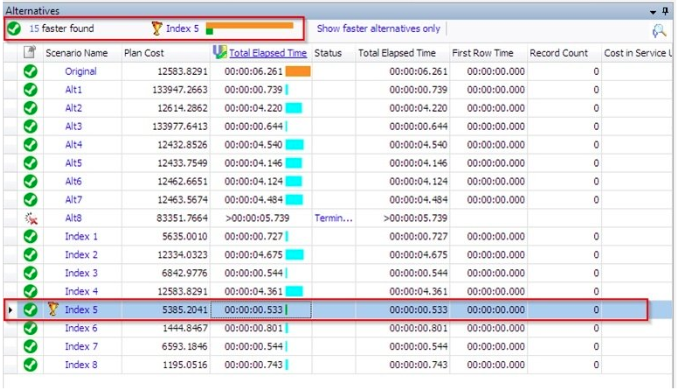Click the green check status of Alt4 row
The height and width of the screenshot is (392, 679).
[30, 145]
